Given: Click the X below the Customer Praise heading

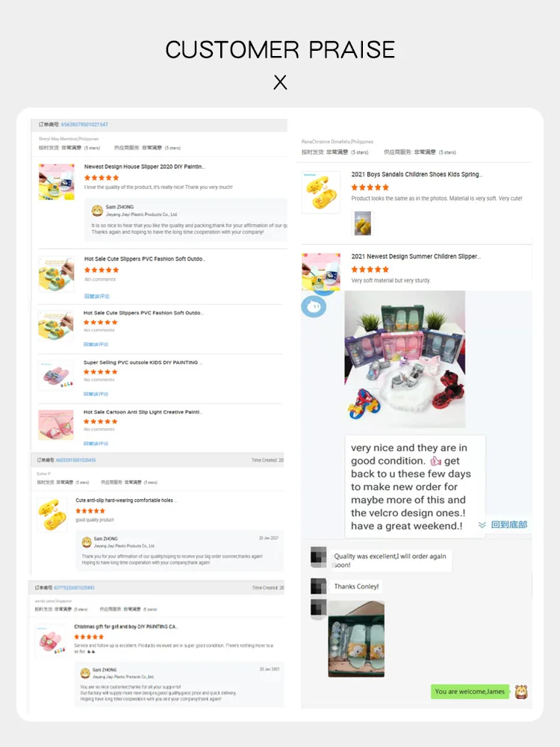Looking at the screenshot, I should [x=280, y=82].
